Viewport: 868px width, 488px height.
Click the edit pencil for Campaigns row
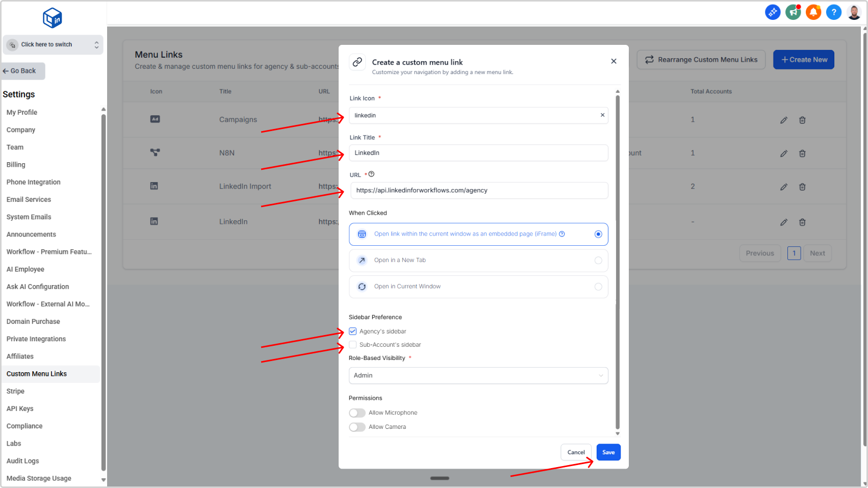(x=783, y=120)
